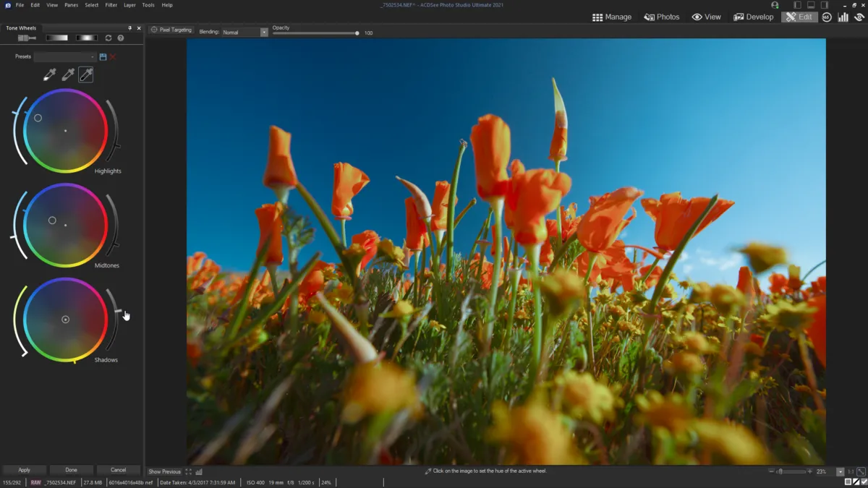Click the edit brush icon in Tone Wheels
The height and width of the screenshot is (488, 868).
27,38
